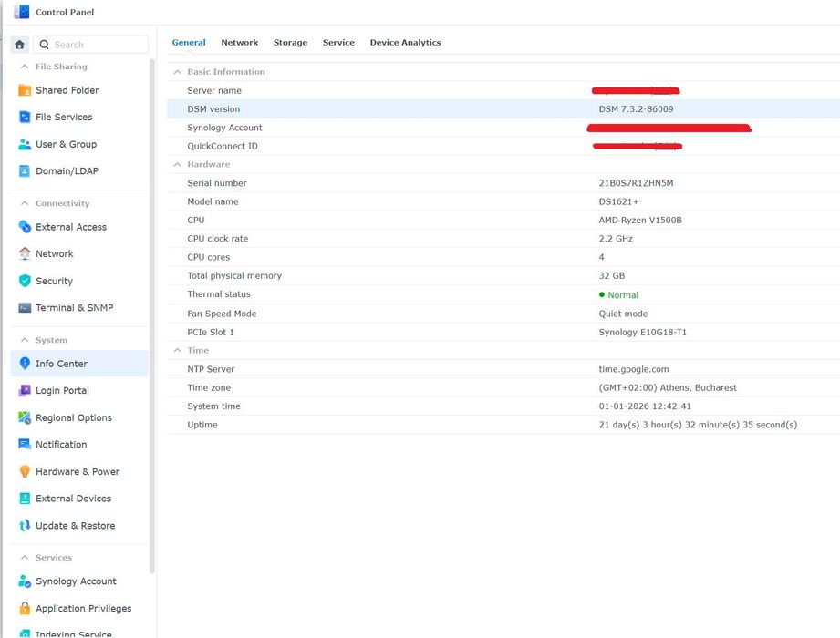Open External Devices icon

pyautogui.click(x=25, y=499)
